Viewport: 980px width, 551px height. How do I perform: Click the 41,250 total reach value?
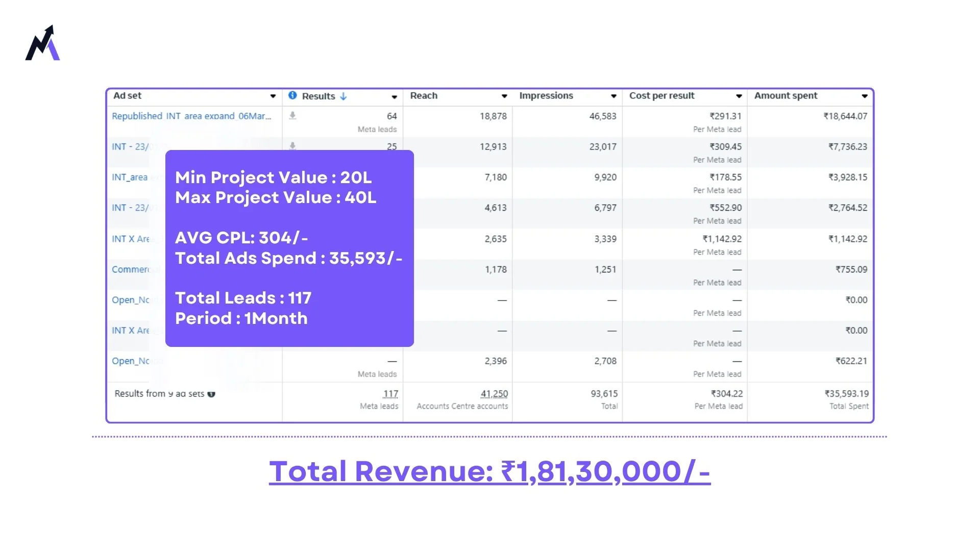point(494,394)
